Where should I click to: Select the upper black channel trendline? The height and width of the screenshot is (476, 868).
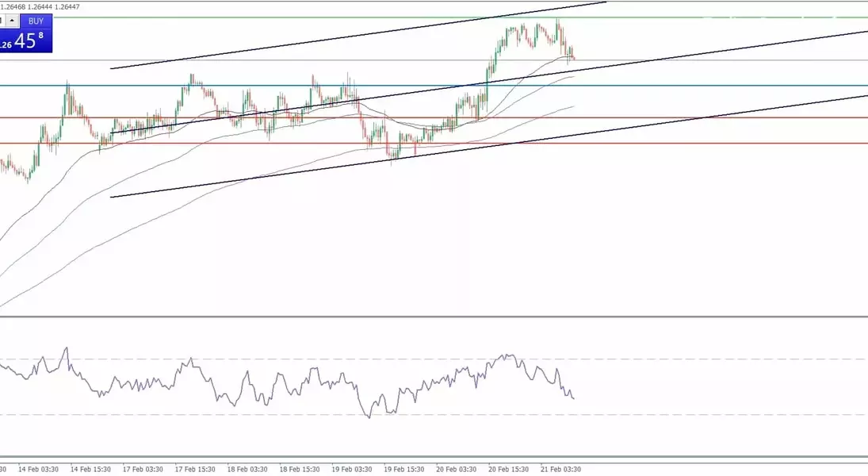[357, 36]
